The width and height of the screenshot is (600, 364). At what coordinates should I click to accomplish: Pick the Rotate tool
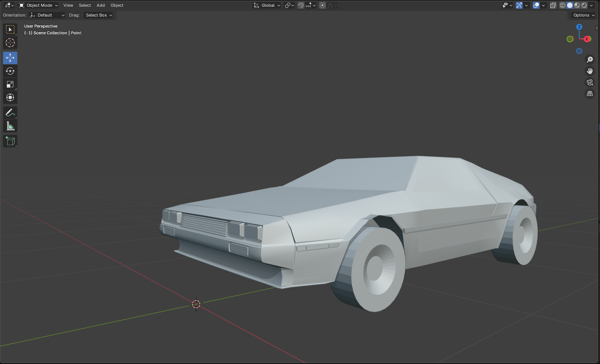click(x=10, y=71)
